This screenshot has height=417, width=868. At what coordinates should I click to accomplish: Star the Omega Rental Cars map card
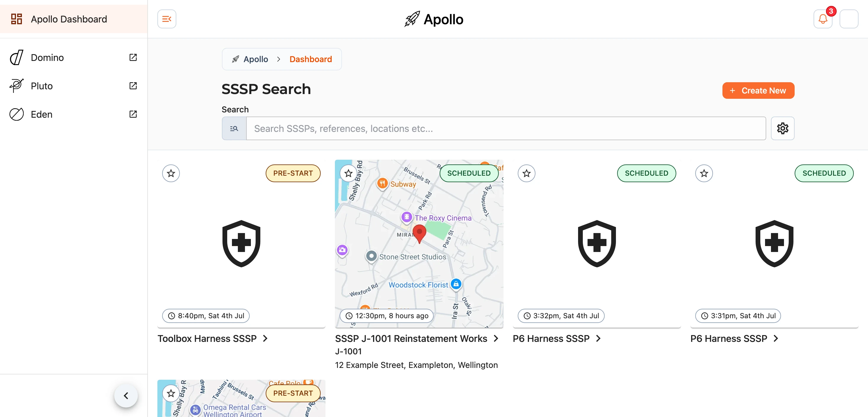coord(171,393)
